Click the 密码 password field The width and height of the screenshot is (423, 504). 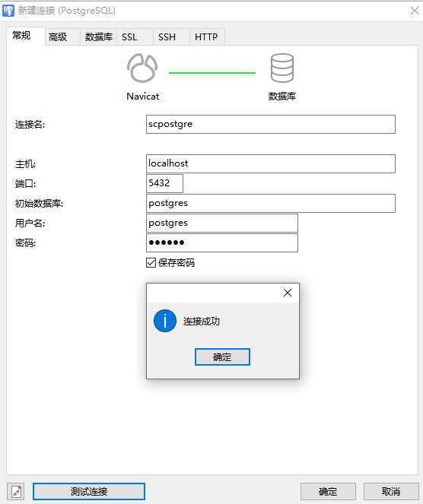[x=222, y=242]
